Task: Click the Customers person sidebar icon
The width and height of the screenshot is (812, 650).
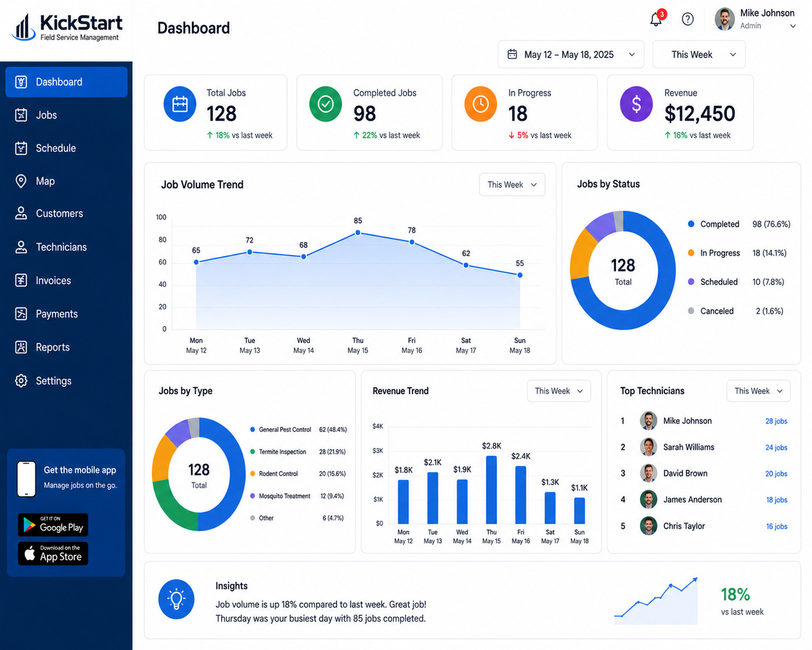Action: click(x=21, y=213)
